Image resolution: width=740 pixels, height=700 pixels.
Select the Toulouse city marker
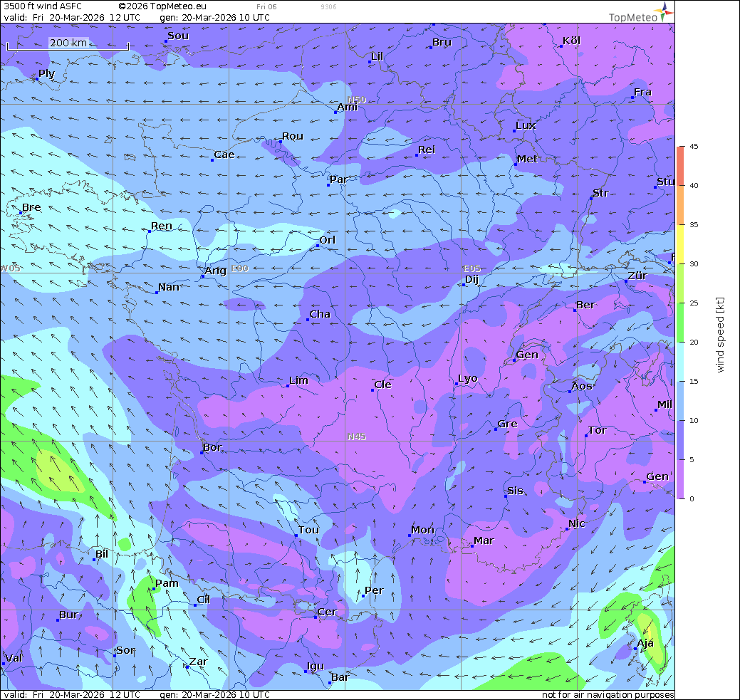click(296, 535)
